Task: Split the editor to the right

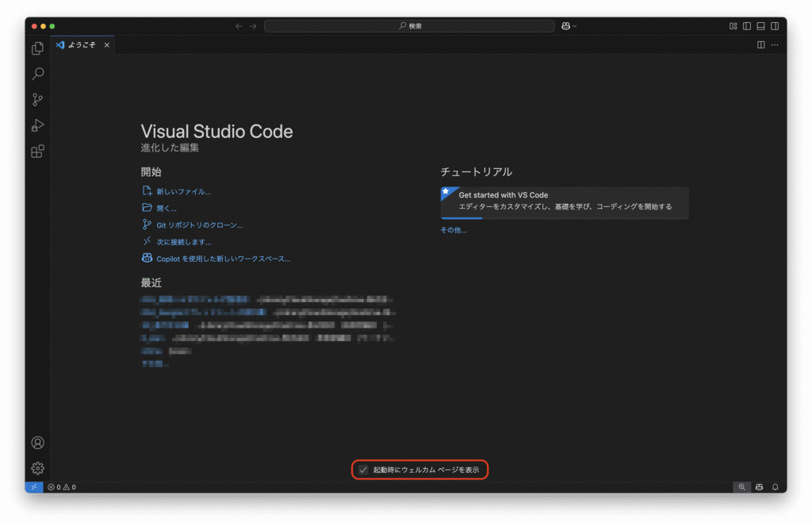Action: [x=760, y=45]
